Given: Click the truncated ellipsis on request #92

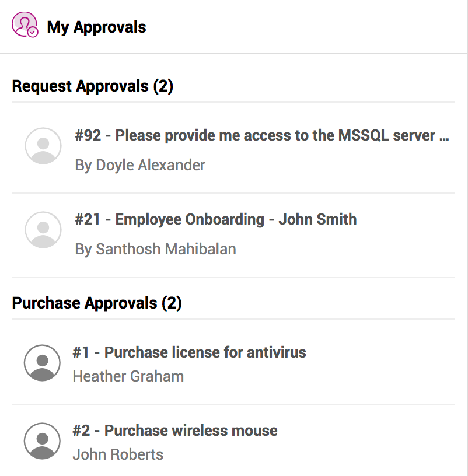Looking at the screenshot, I should click(443, 137).
